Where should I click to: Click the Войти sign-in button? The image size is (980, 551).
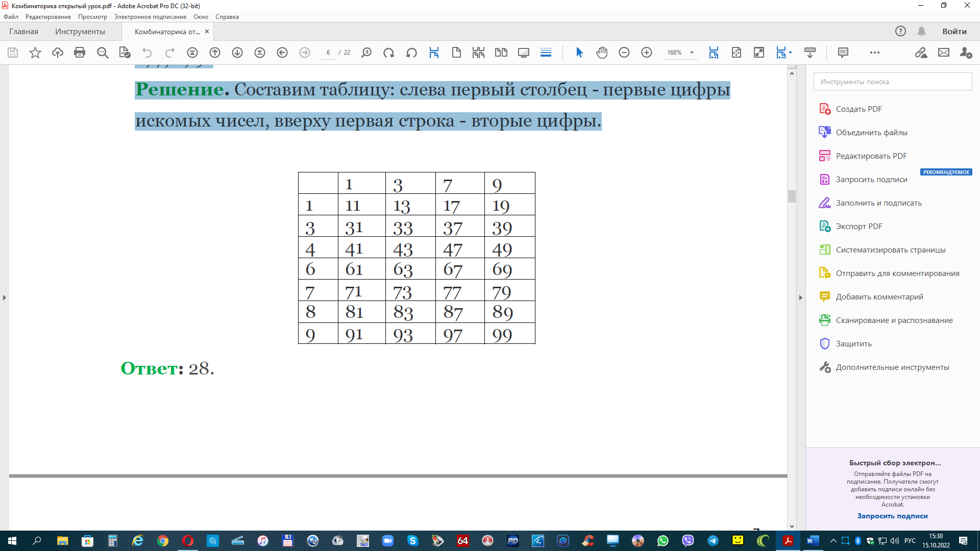coord(954,32)
